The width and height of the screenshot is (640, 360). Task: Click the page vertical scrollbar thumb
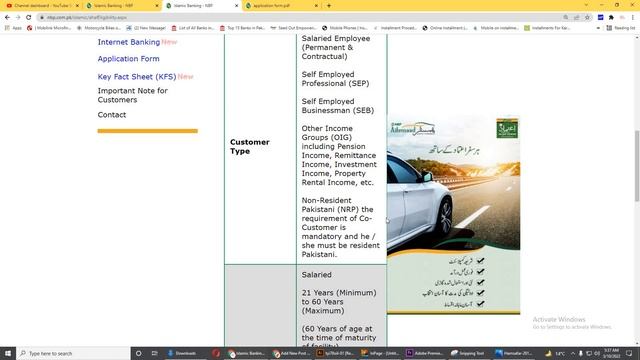pos(637,165)
